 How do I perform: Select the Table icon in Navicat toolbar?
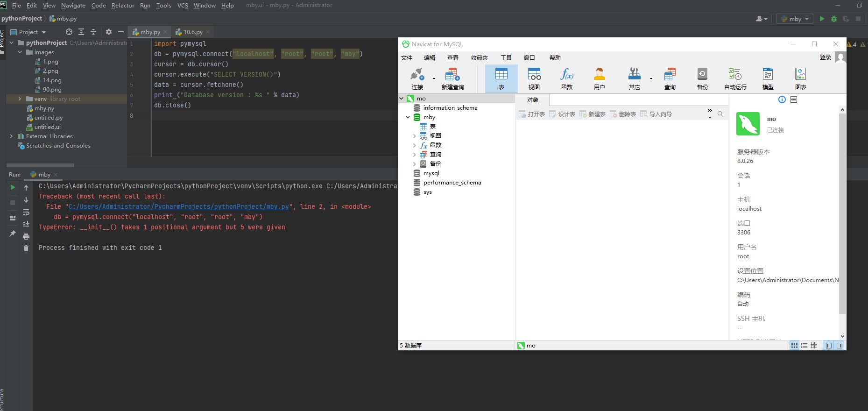501,78
